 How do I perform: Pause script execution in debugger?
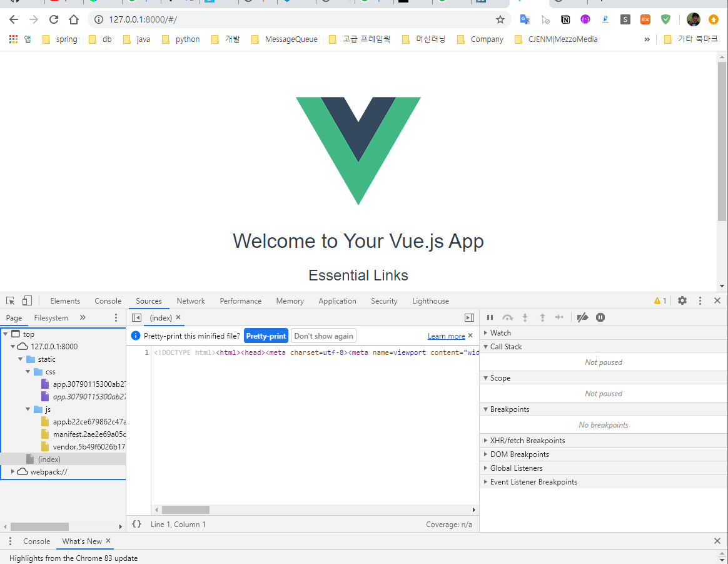point(490,317)
